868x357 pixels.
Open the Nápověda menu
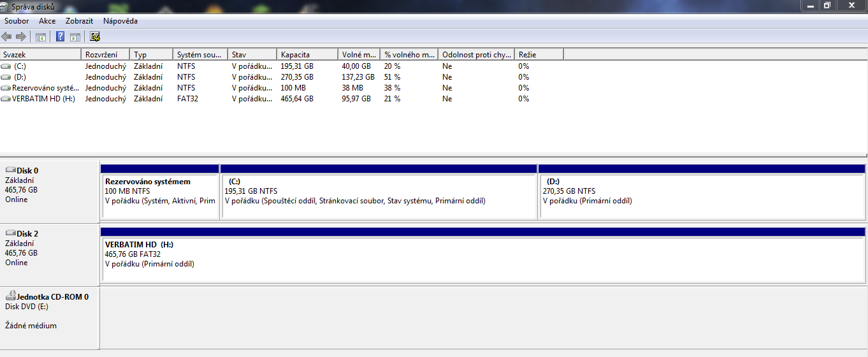pyautogui.click(x=120, y=21)
